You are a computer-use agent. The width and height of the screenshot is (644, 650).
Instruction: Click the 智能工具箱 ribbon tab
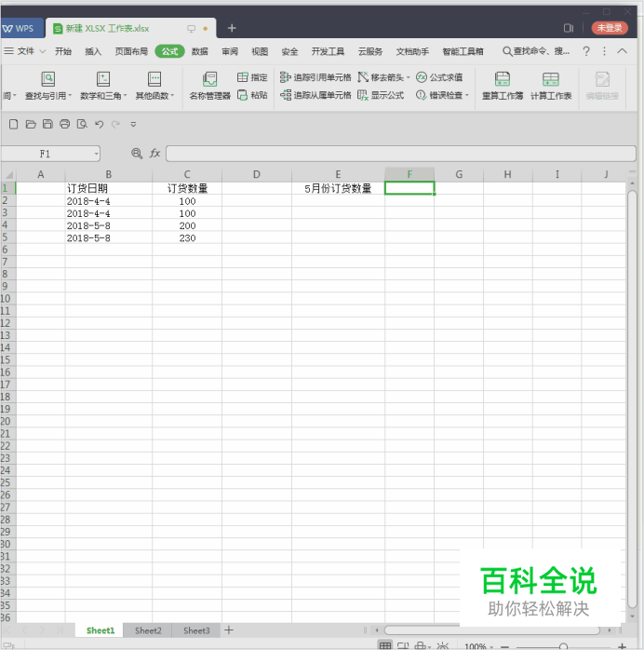pos(463,51)
